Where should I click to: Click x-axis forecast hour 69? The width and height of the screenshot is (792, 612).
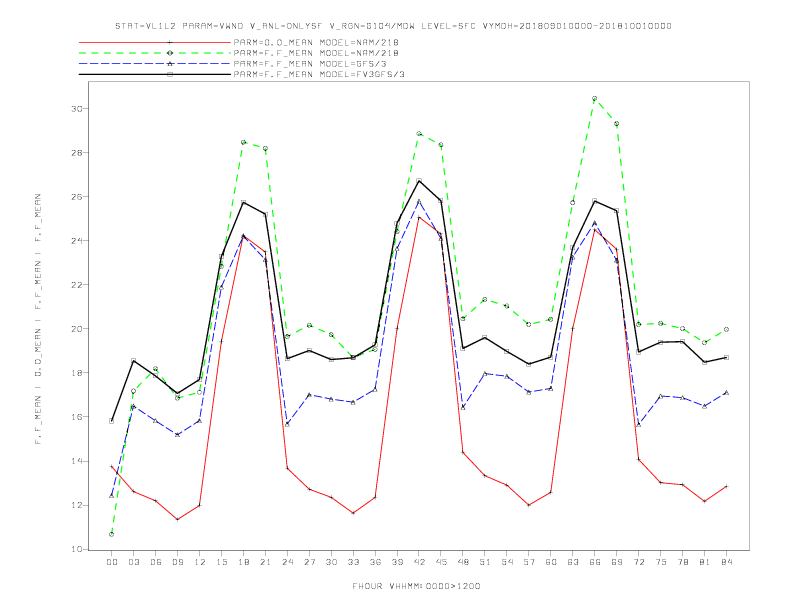(x=617, y=562)
